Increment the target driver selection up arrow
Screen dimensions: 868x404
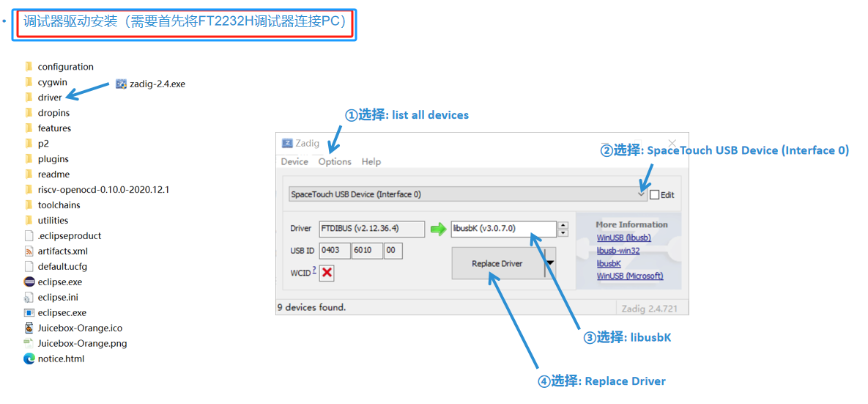click(563, 225)
